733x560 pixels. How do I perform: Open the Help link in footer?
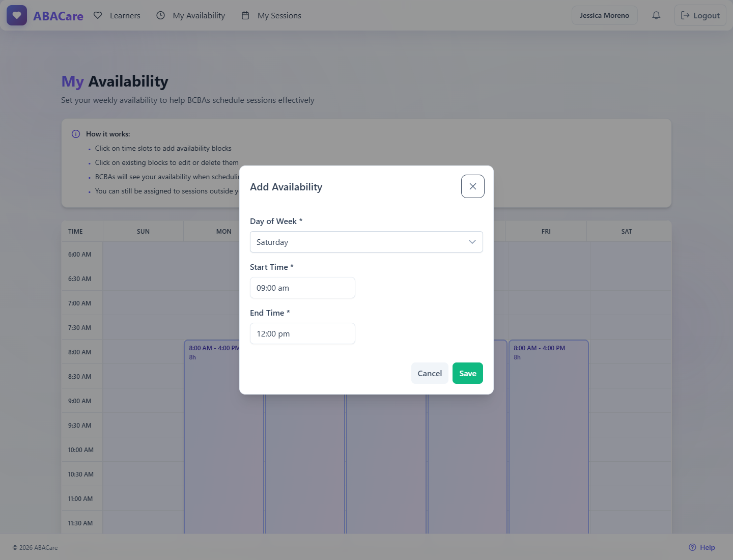coord(702,547)
